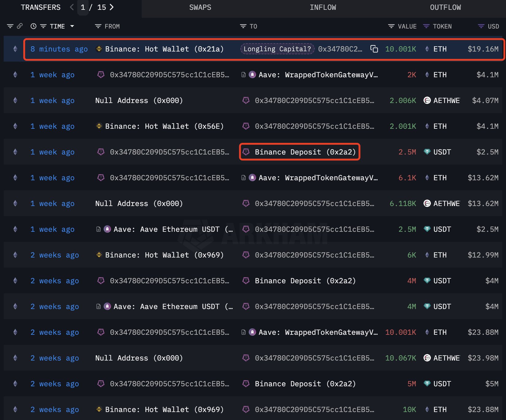Open the TO column filter
Screen dimensions: 506x420
[243, 26]
